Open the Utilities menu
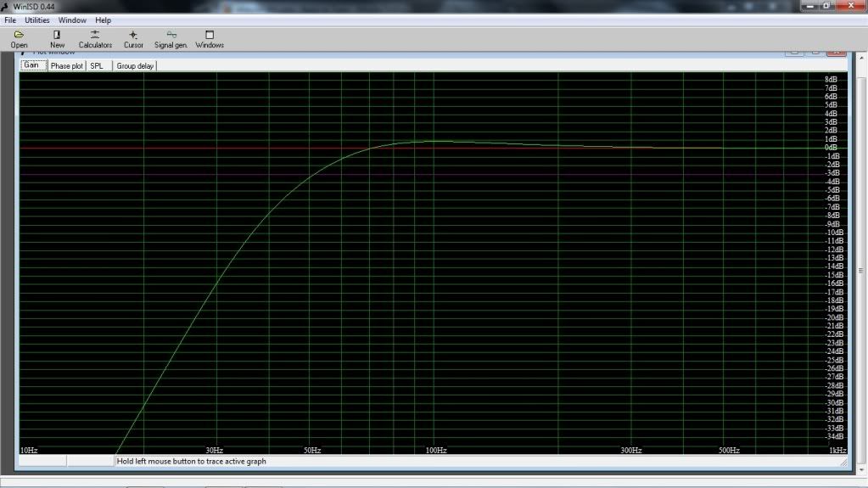 tap(37, 20)
